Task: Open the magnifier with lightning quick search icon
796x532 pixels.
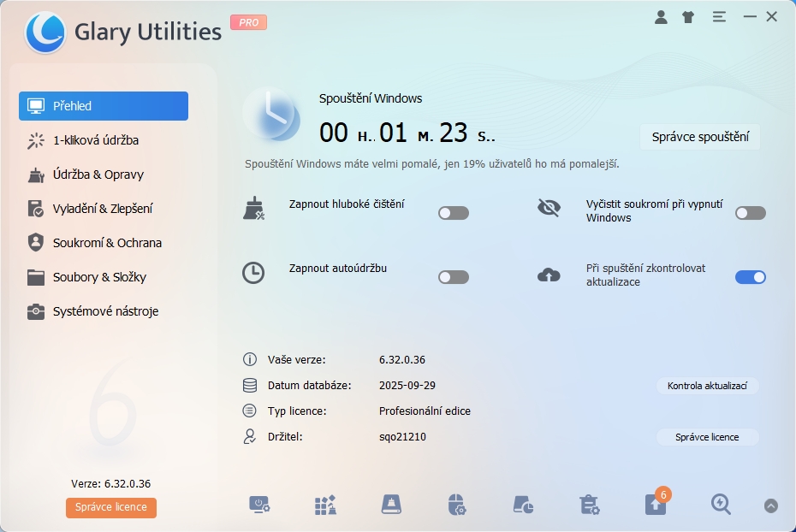Action: click(x=721, y=505)
